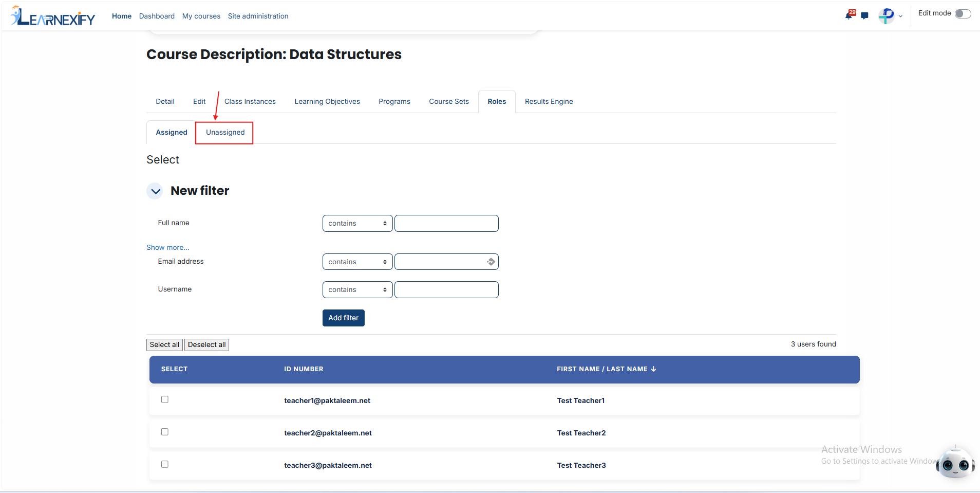980x493 pixels.
Task: Toggle the Edit mode switch
Action: (x=963, y=13)
